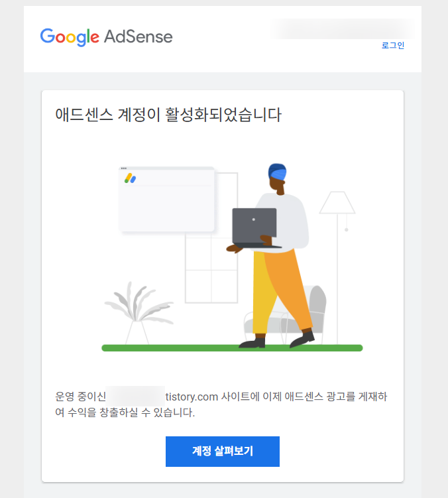The height and width of the screenshot is (498, 448).
Task: Click the lamp pull-chain knob
Action: 347,229
